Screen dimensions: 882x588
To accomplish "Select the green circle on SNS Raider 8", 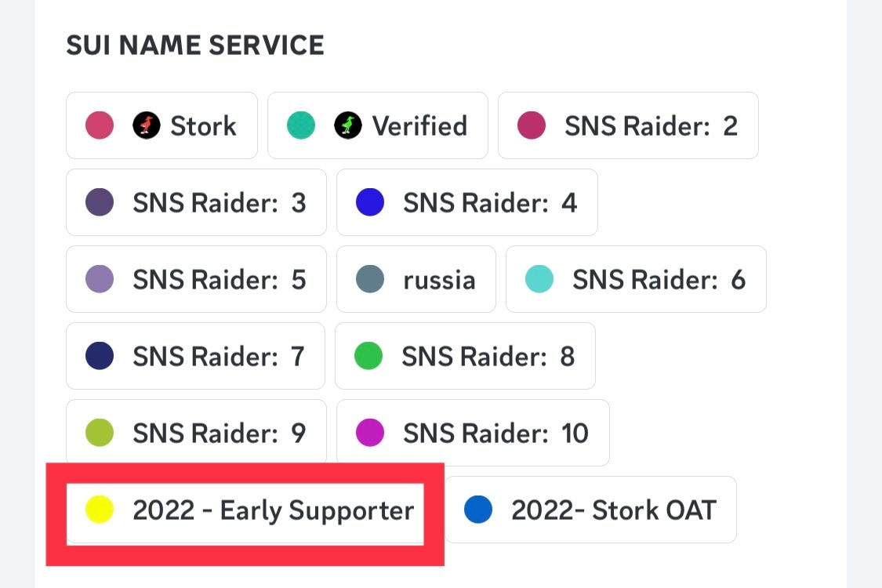I will (x=368, y=356).
